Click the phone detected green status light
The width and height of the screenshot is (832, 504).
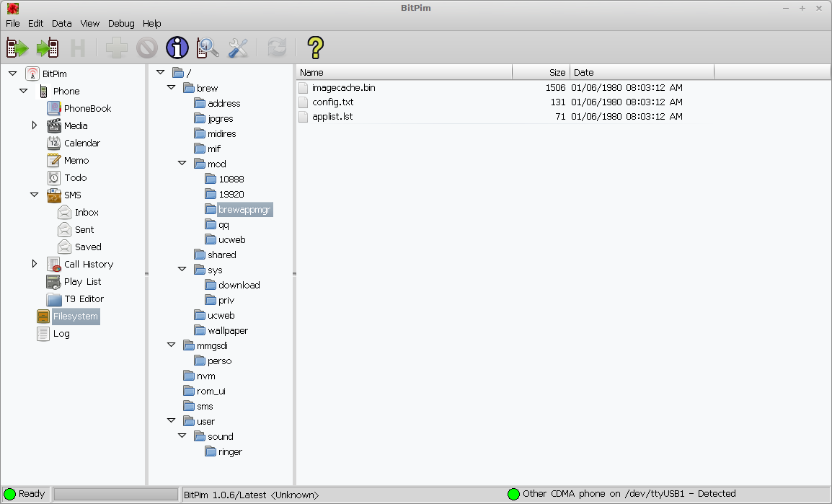tap(513, 495)
